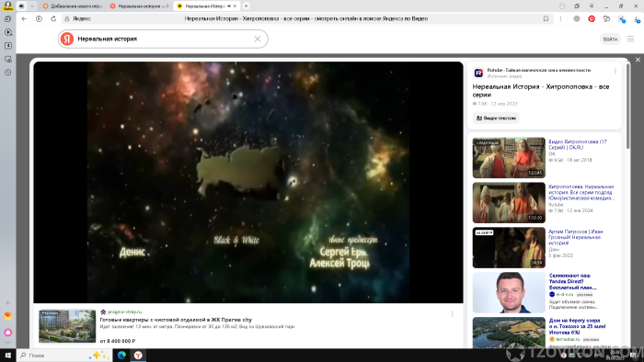Screen dimensions: 644x362
Task: Reload the page using the refresh icon
Action: [53, 19]
